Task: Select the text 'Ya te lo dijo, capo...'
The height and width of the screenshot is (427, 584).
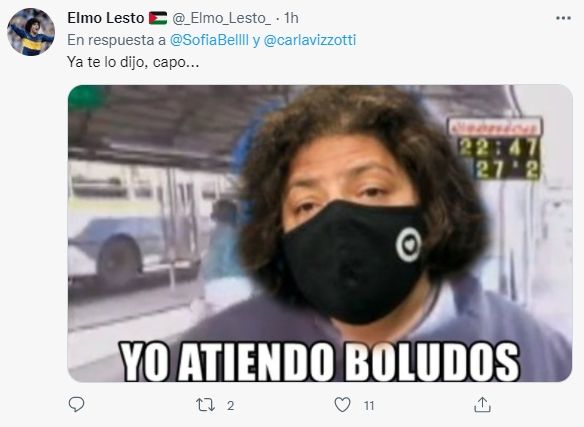Action: [x=133, y=62]
